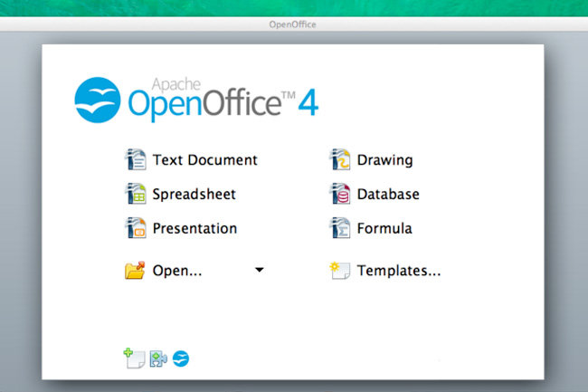Click the puzzle piece add extensions icon
588x392 pixels.
coord(157,359)
